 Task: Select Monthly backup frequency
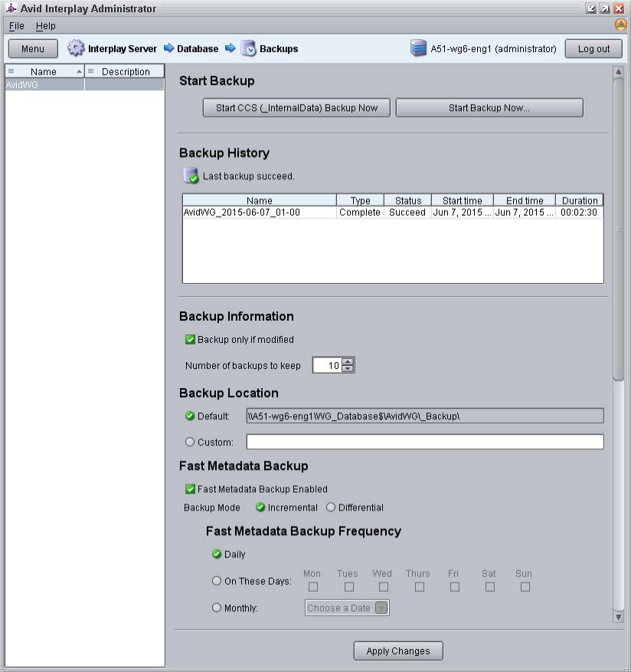(x=217, y=608)
